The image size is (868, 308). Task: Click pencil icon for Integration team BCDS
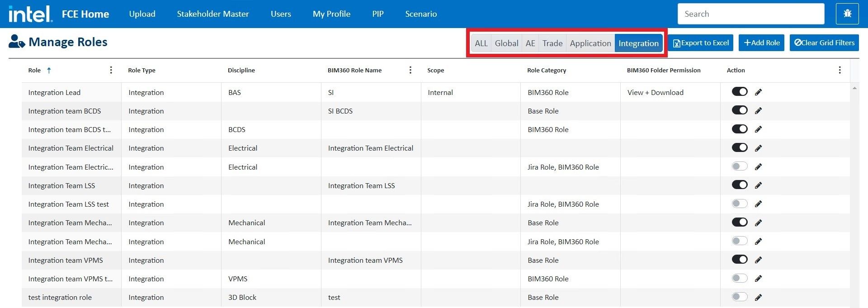(x=758, y=111)
